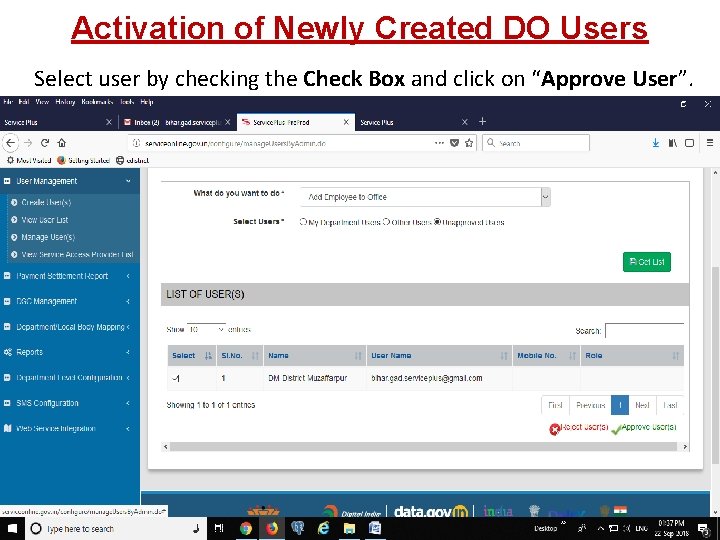
Task: Open Google Chrome from taskbar
Action: pyautogui.click(x=246, y=529)
